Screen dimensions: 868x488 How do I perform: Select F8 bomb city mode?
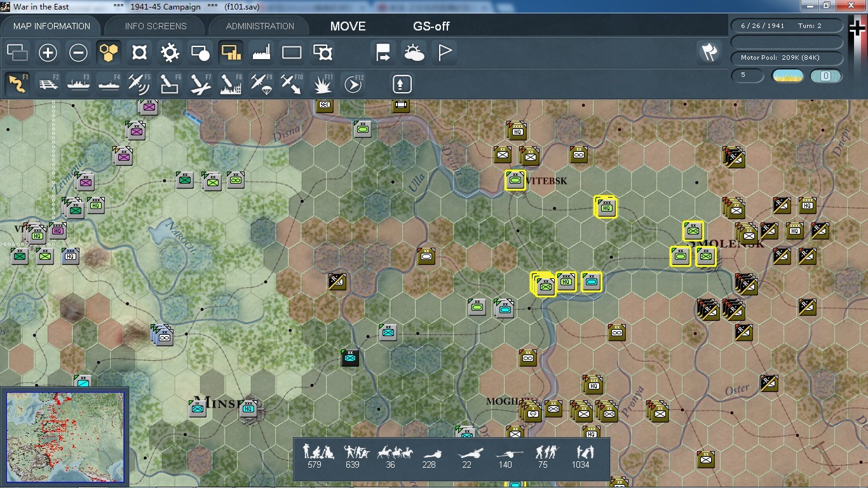(231, 84)
